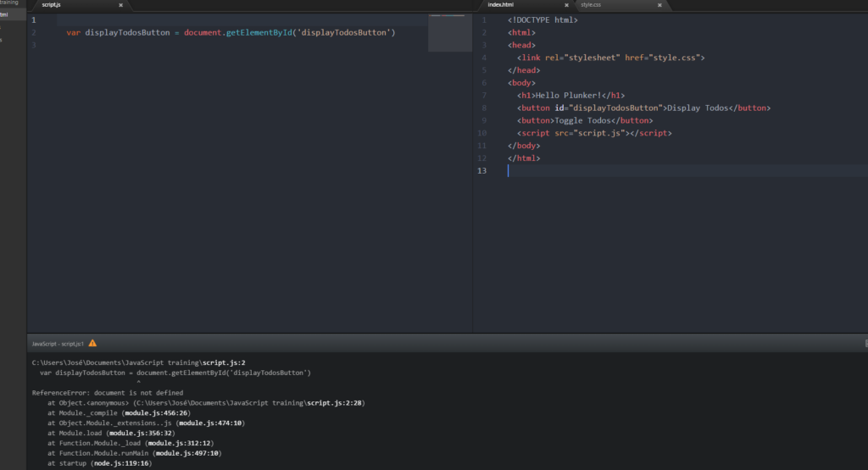Viewport: 868px width, 470px height.
Task: Select the 'training' folder in the sidebar
Action: click(x=9, y=3)
